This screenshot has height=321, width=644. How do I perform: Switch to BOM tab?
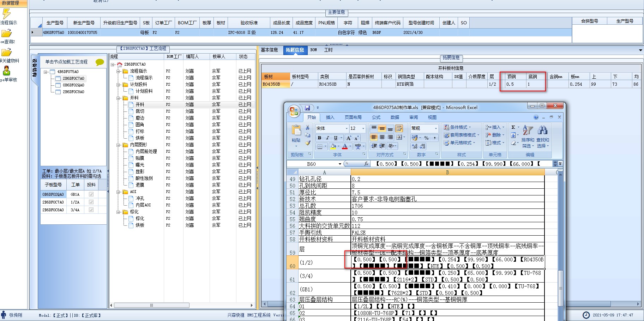314,50
